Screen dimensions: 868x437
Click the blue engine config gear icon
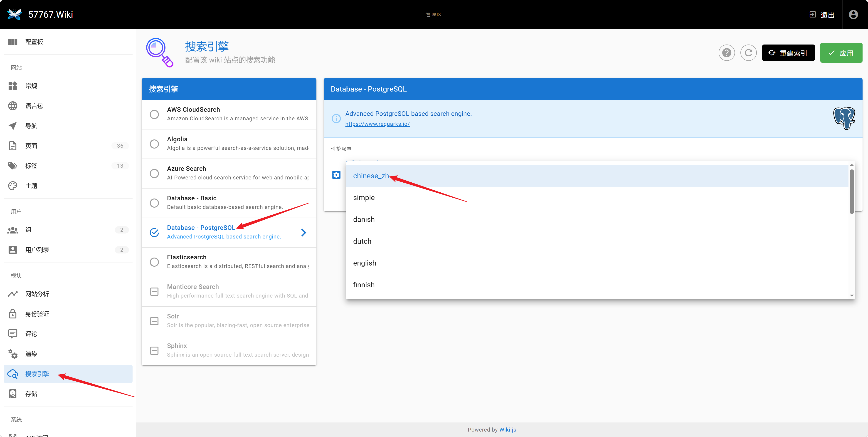[336, 175]
